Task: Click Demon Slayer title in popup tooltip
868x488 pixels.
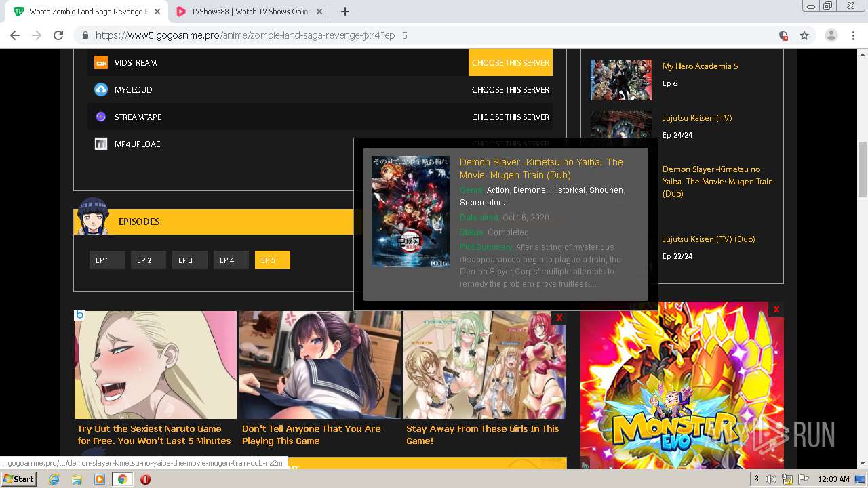Action: 541,168
